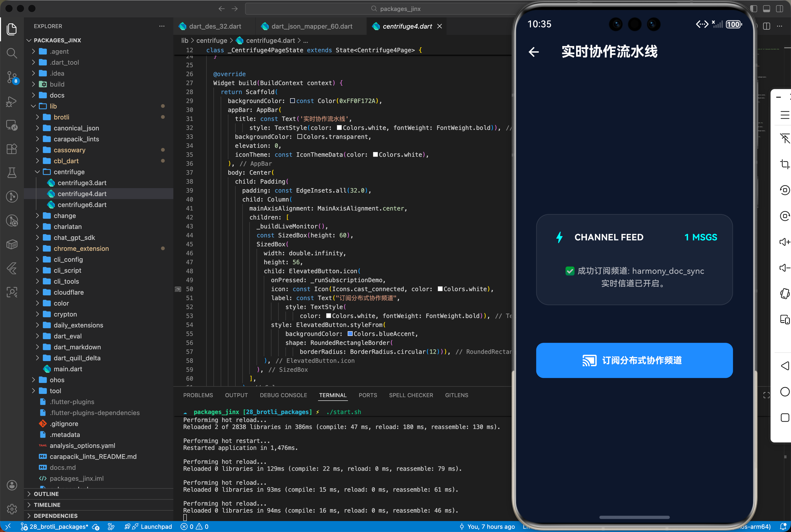Open the Testing flask icon

click(x=12, y=173)
